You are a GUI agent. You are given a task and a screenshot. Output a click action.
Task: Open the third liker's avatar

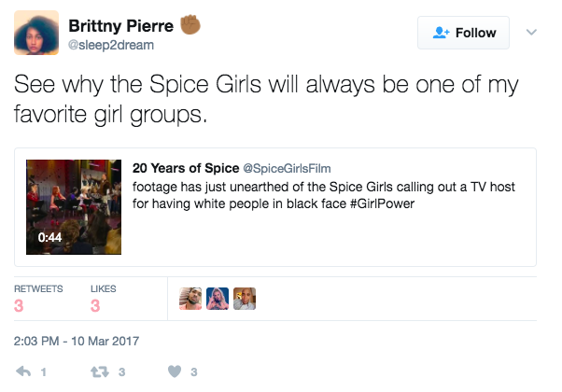[245, 299]
